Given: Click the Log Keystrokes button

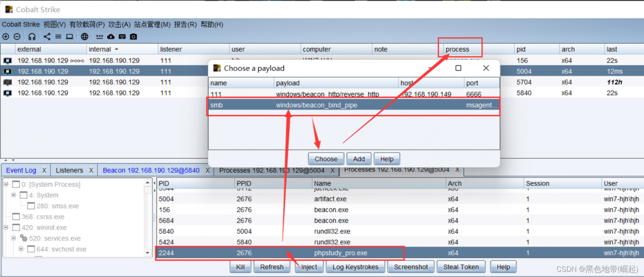Looking at the screenshot, I should 356,267.
